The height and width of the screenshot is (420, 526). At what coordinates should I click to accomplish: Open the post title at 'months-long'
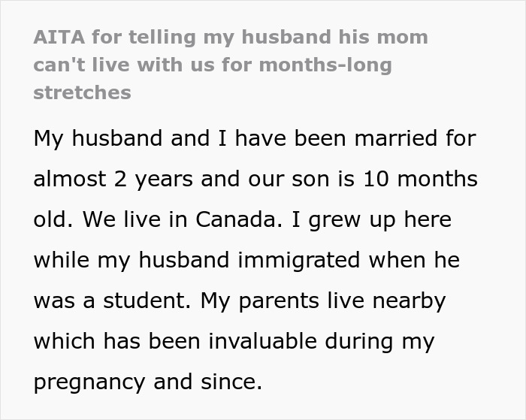click(325, 65)
